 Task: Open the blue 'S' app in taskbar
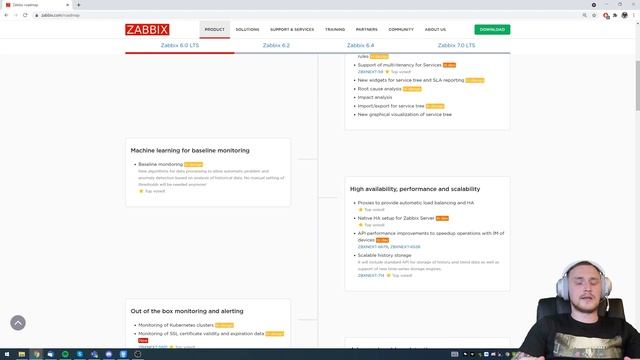point(80,354)
